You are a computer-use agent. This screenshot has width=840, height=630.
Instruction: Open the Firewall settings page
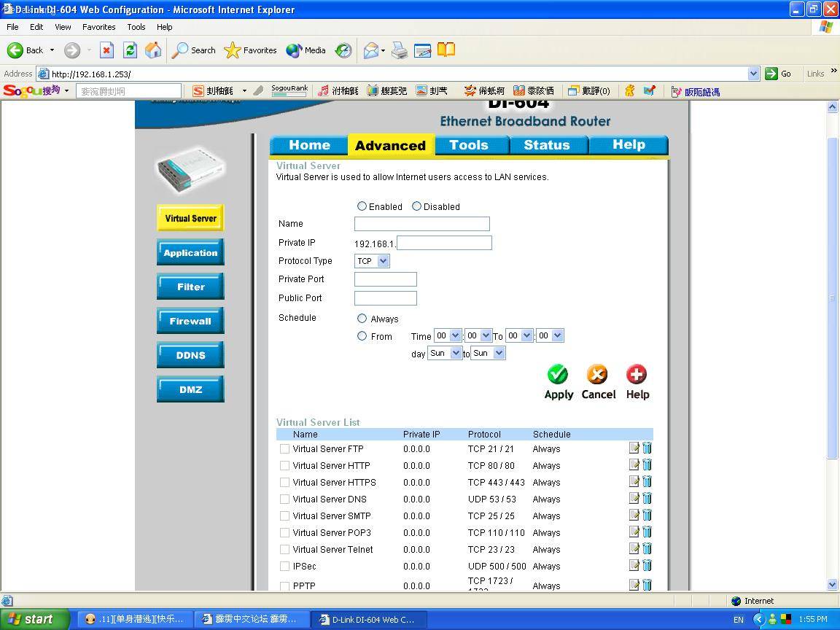coord(191,322)
